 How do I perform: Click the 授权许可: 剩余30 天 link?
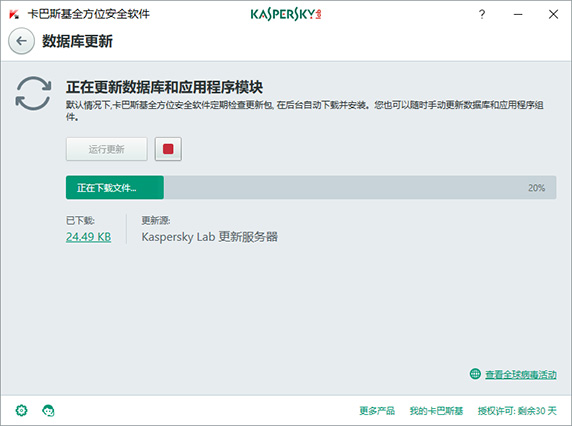[517, 411]
